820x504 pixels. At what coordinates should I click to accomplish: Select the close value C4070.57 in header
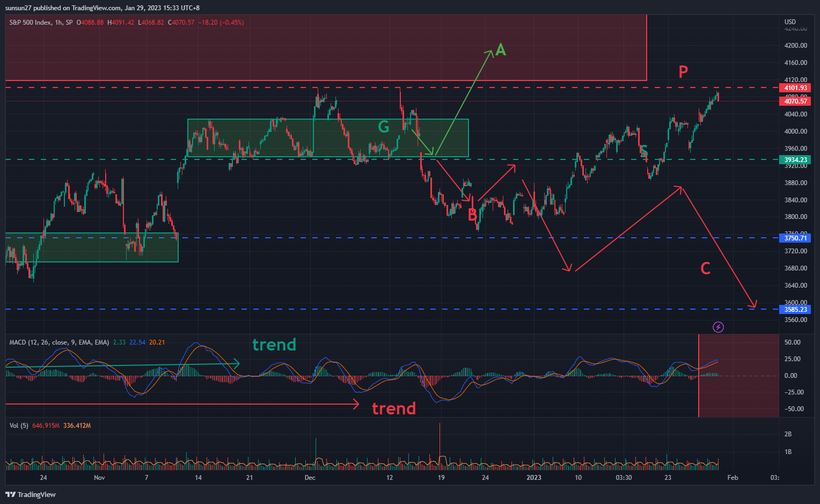pyautogui.click(x=181, y=23)
